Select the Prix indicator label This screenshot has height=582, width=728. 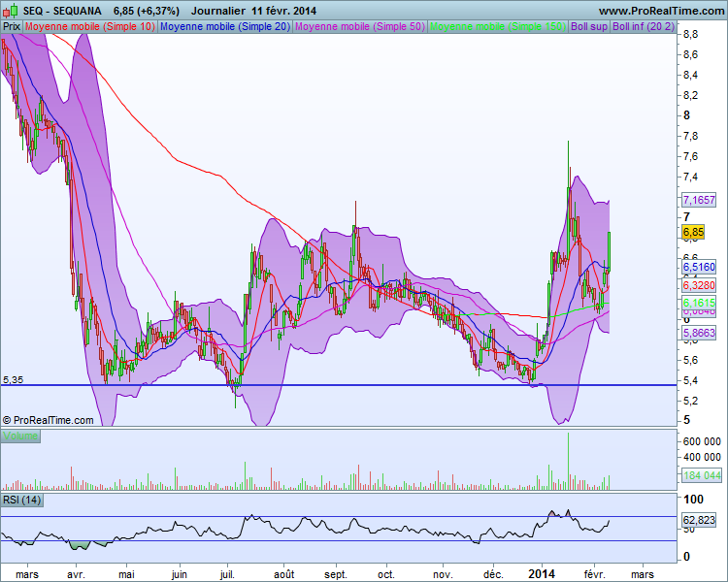12,26
